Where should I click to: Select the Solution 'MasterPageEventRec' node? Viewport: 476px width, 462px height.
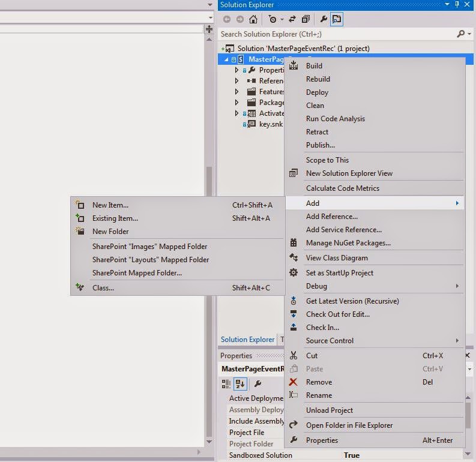(x=303, y=48)
